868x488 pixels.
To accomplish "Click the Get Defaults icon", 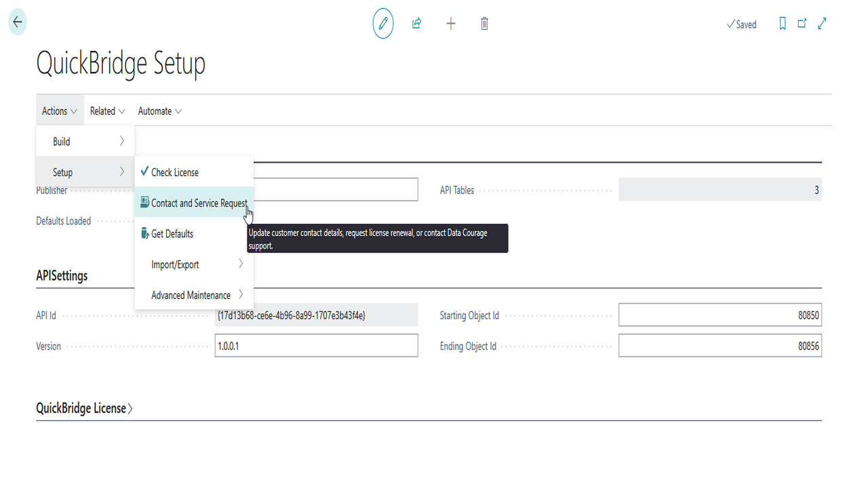I will point(144,233).
